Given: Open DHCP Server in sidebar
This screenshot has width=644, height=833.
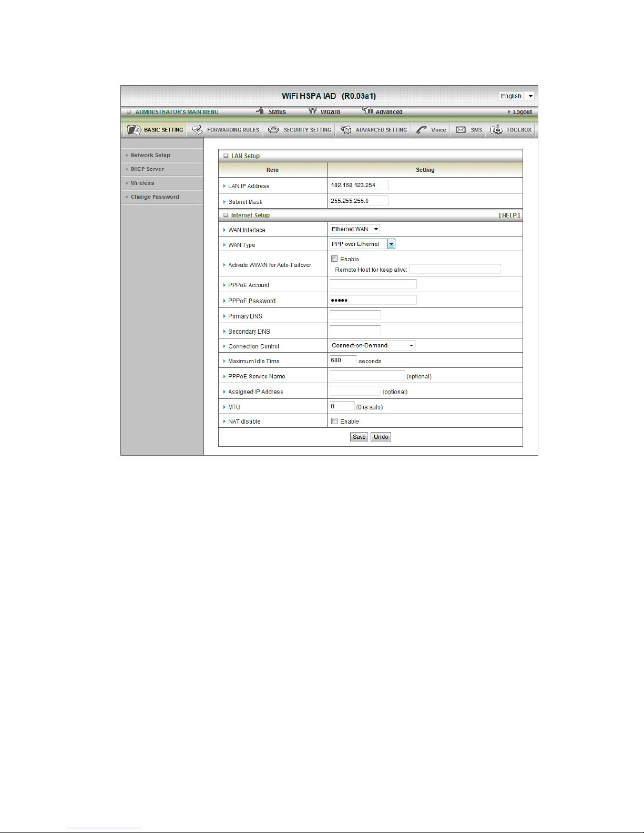Looking at the screenshot, I should pos(147,169).
